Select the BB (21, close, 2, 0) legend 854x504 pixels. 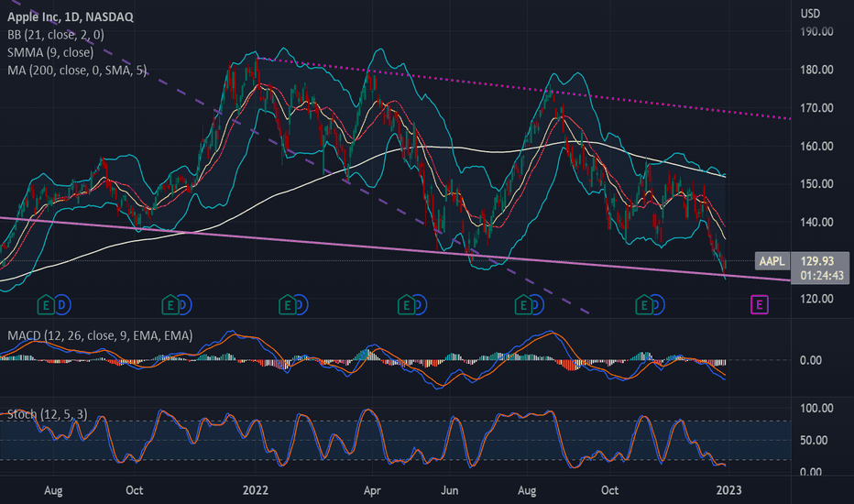[56, 35]
